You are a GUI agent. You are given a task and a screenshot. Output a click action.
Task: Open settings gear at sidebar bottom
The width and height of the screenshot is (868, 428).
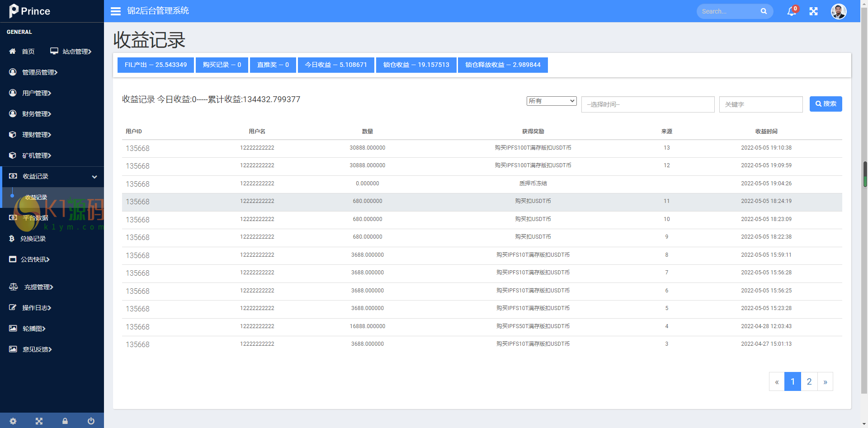point(13,421)
